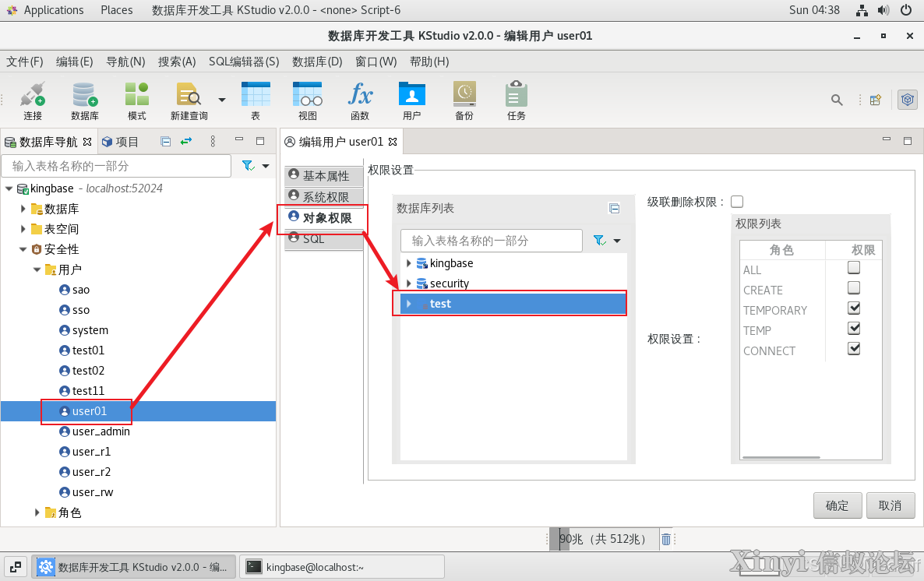924x581 pixels.
Task: Click the garbage collection trash icon
Action: pyautogui.click(x=666, y=539)
